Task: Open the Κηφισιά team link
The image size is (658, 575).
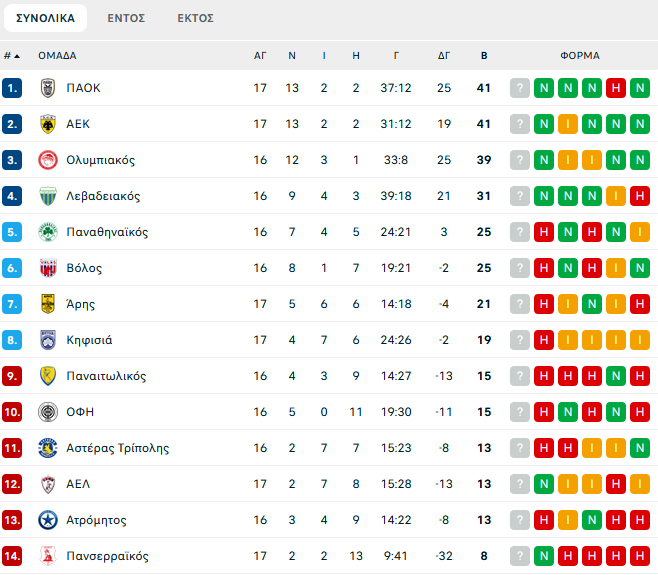Action: [89, 340]
